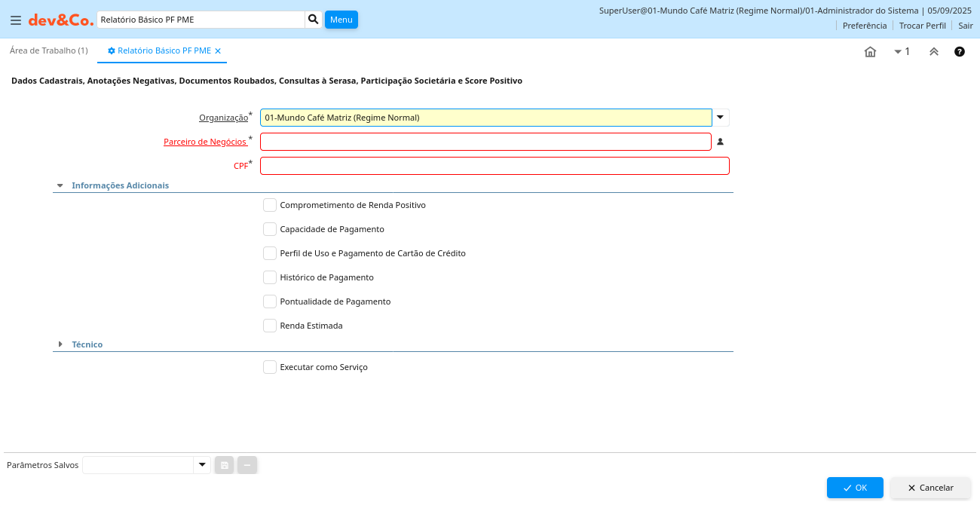The width and height of the screenshot is (980, 508).
Task: Open help question mark icon
Action: pos(959,52)
